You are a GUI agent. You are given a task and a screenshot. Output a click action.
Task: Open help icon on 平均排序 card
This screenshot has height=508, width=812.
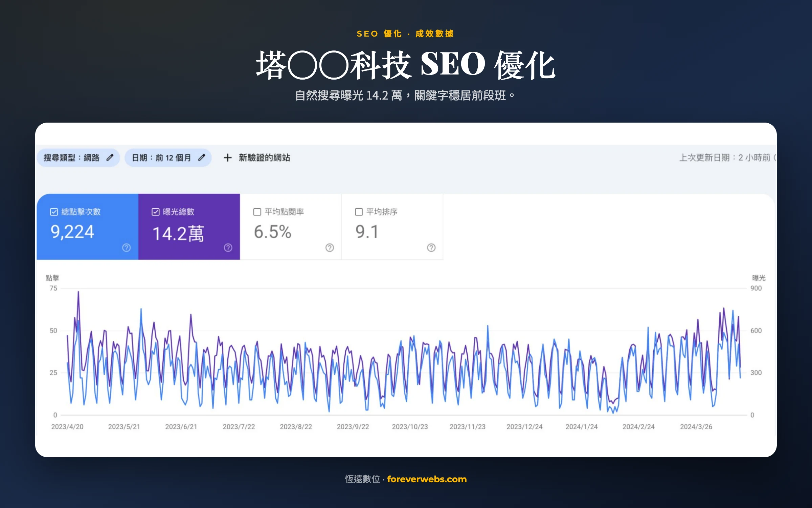point(431,248)
